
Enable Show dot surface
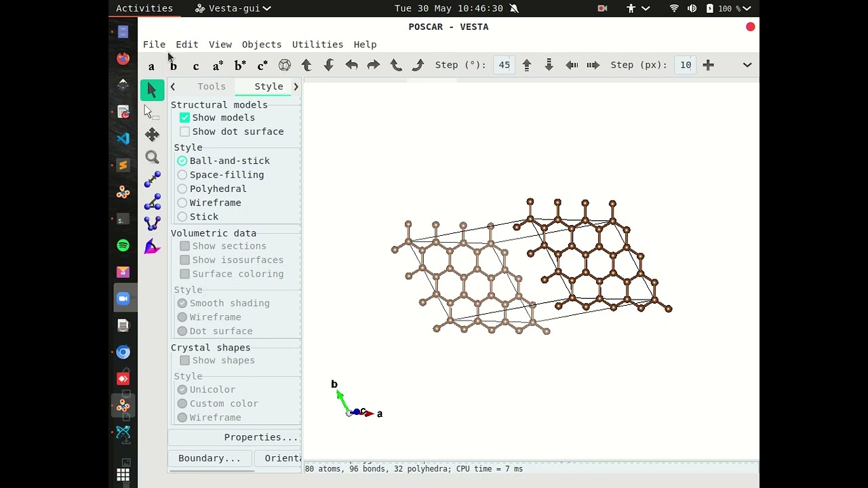click(x=184, y=131)
